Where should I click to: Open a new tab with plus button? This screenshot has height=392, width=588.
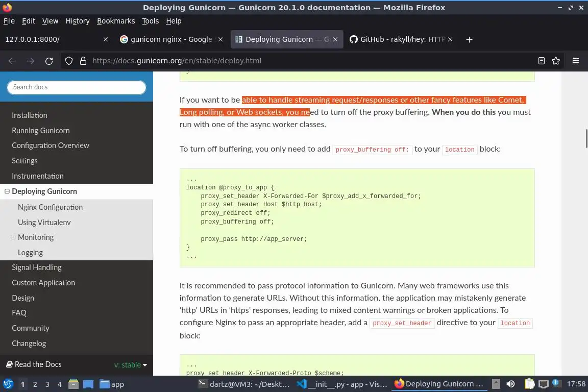[x=469, y=39]
